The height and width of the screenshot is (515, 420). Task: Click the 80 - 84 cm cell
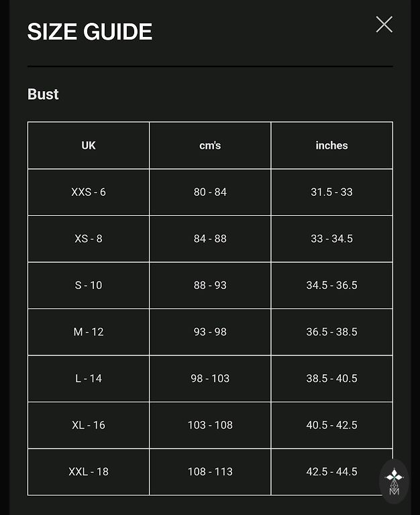click(x=210, y=192)
